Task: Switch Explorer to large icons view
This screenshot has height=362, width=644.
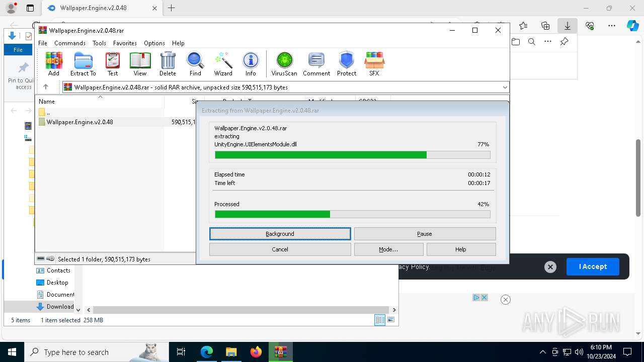Action: [391, 320]
